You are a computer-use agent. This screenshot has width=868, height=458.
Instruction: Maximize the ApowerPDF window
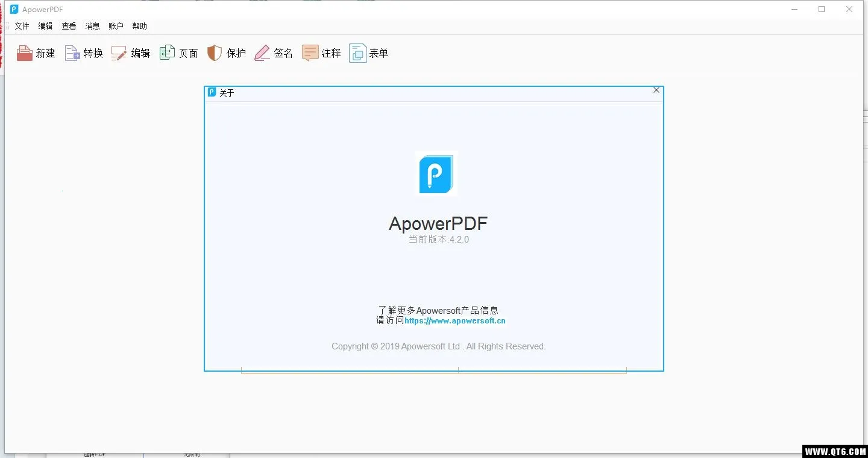pyautogui.click(x=822, y=9)
